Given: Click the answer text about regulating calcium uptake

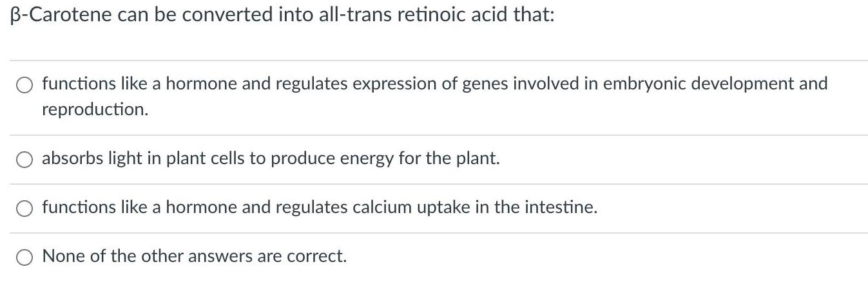Looking at the screenshot, I should pyautogui.click(x=320, y=207).
